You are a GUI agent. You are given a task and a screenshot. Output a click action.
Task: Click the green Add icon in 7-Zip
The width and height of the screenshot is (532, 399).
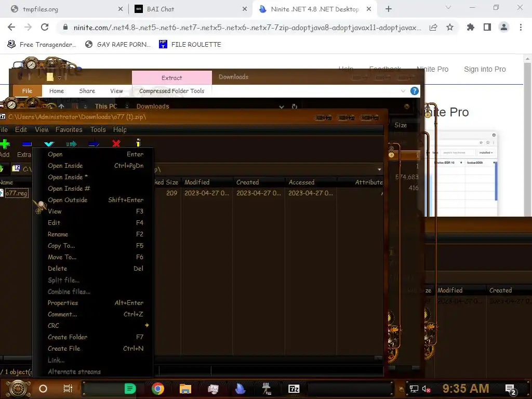coord(4,144)
